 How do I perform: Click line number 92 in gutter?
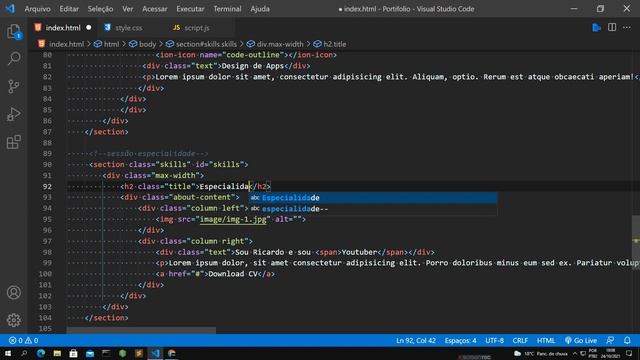coord(47,187)
